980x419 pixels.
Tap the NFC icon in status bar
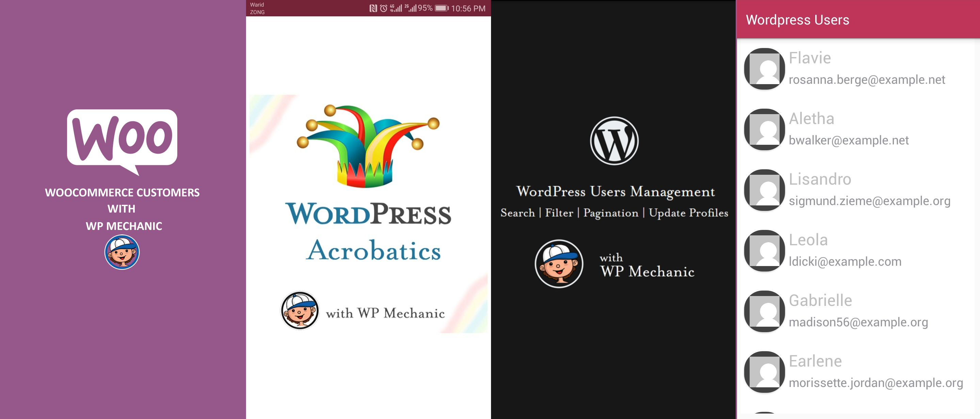[373, 9]
